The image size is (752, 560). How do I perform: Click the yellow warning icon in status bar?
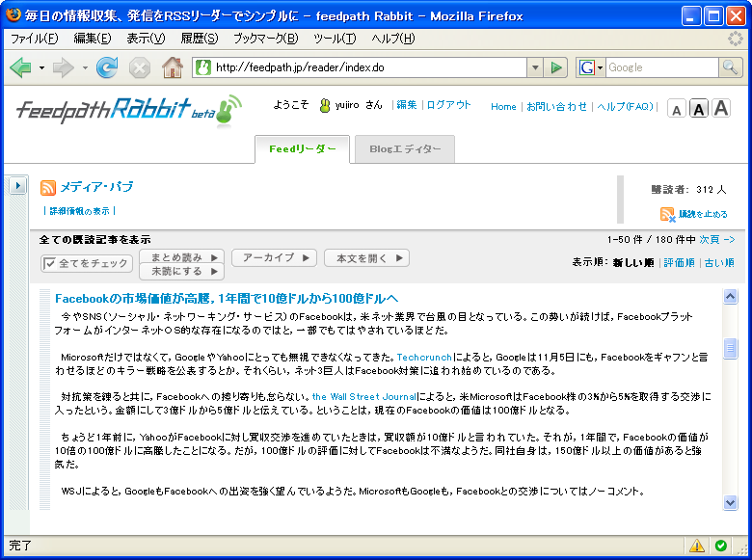[x=696, y=546]
